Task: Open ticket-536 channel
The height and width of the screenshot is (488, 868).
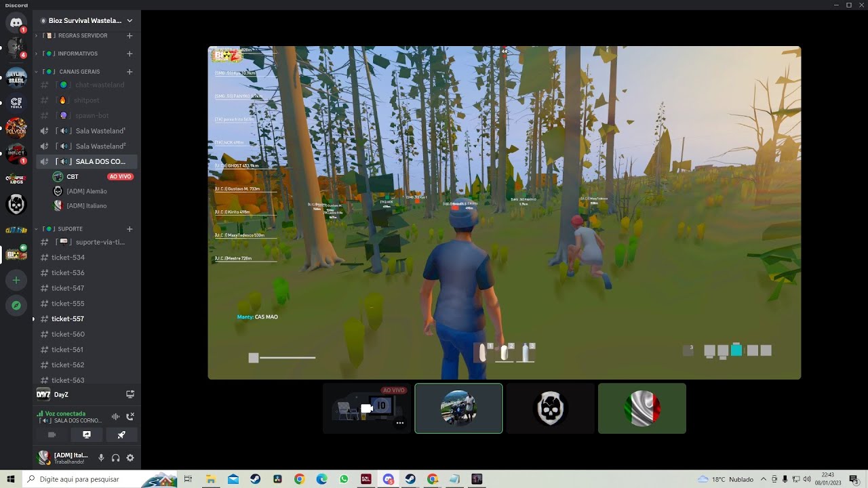Action: coord(87,272)
